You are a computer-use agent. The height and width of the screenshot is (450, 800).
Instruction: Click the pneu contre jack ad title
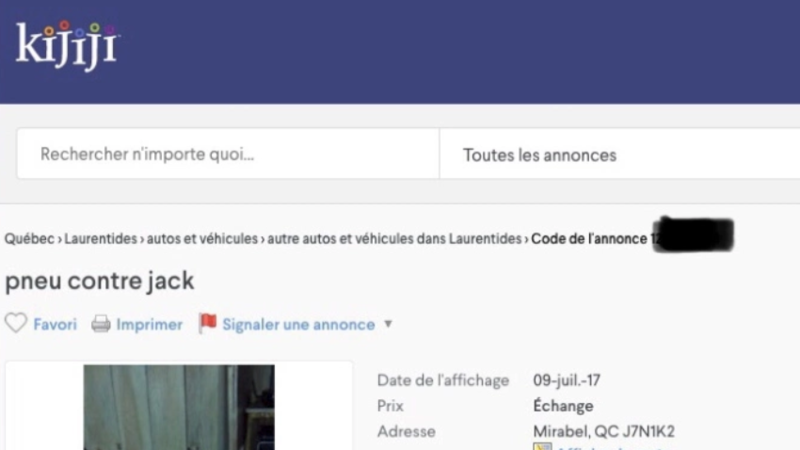pyautogui.click(x=100, y=281)
